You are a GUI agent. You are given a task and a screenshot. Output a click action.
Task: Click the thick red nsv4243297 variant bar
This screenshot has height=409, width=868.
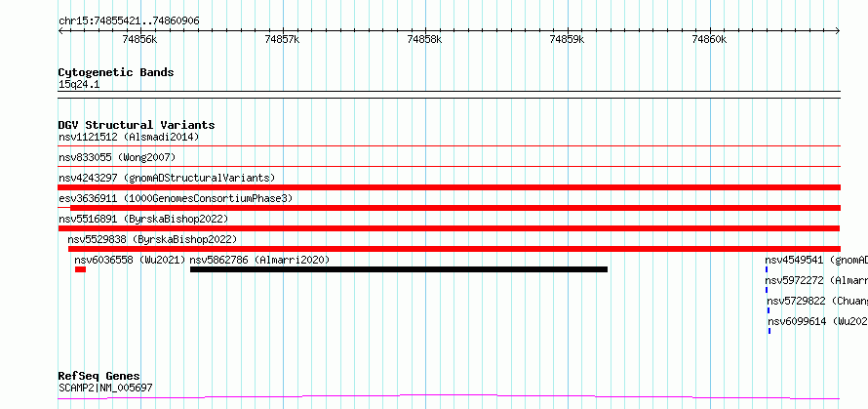point(450,187)
